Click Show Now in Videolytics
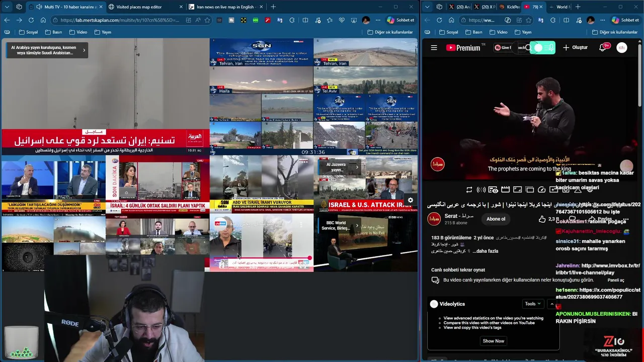This screenshot has width=644, height=362. coord(493,341)
